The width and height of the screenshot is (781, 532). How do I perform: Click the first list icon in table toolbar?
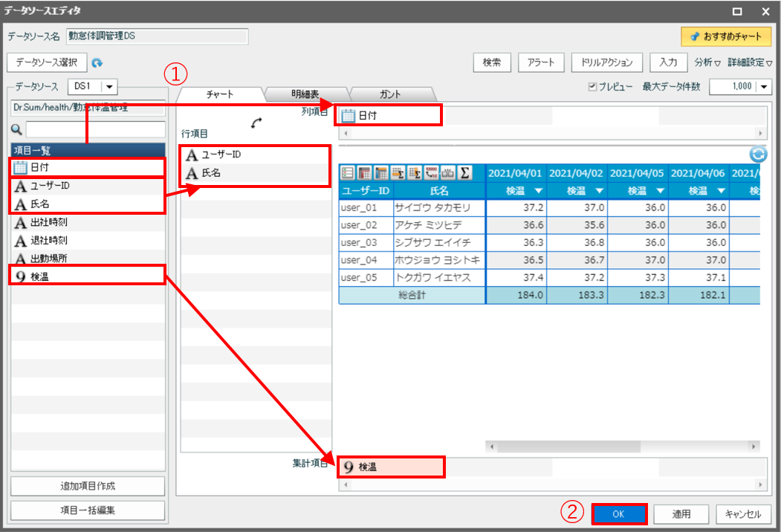tap(348, 173)
